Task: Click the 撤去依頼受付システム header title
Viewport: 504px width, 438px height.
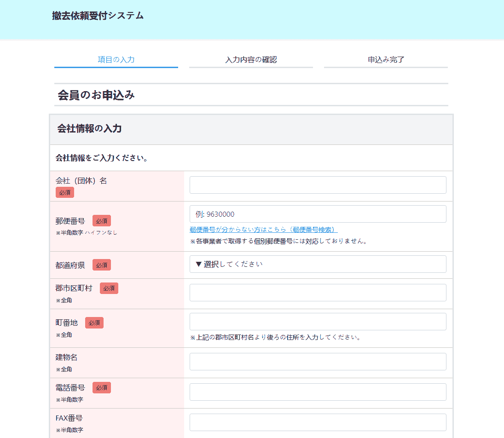Action: click(x=98, y=16)
